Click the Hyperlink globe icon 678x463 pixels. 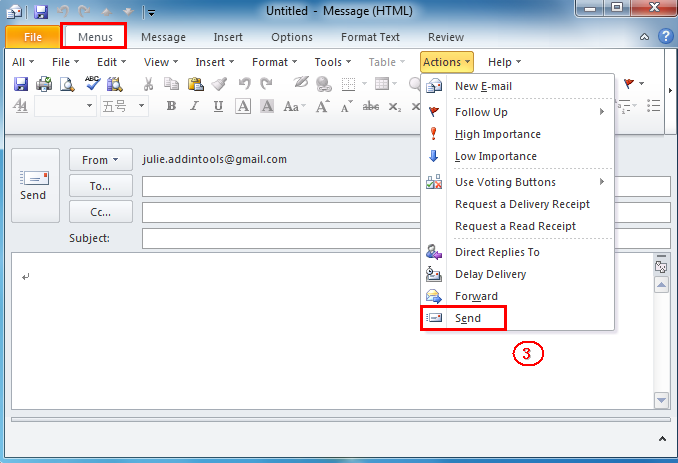[323, 84]
